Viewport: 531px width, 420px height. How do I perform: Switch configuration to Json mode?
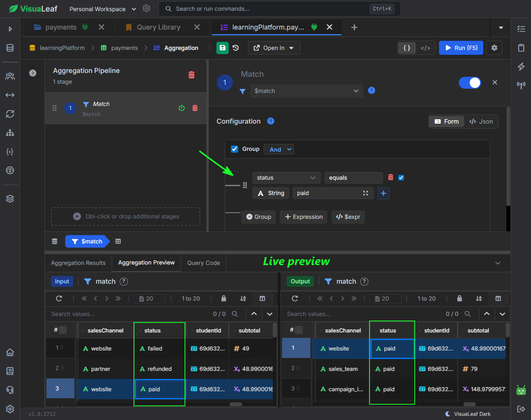[x=481, y=121]
